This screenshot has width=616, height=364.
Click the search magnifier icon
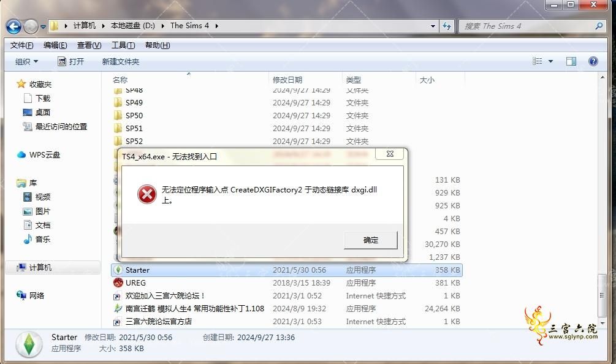pos(599,26)
